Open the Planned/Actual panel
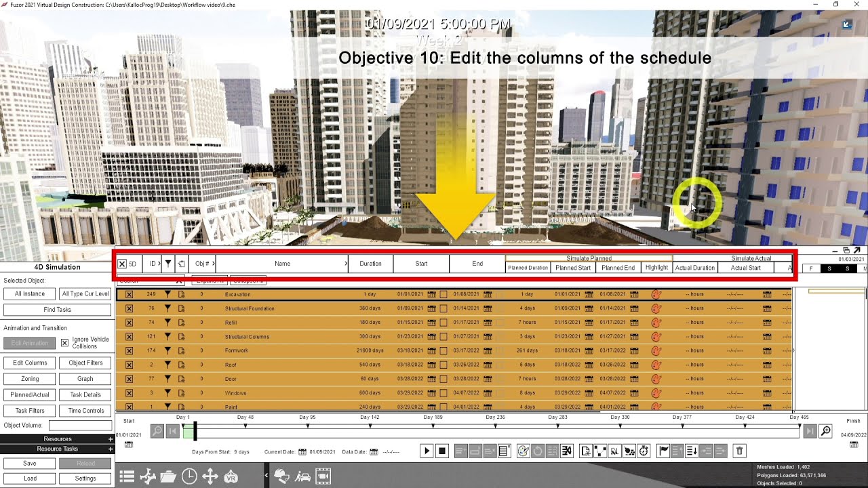This screenshot has height=488, width=868. (x=30, y=394)
